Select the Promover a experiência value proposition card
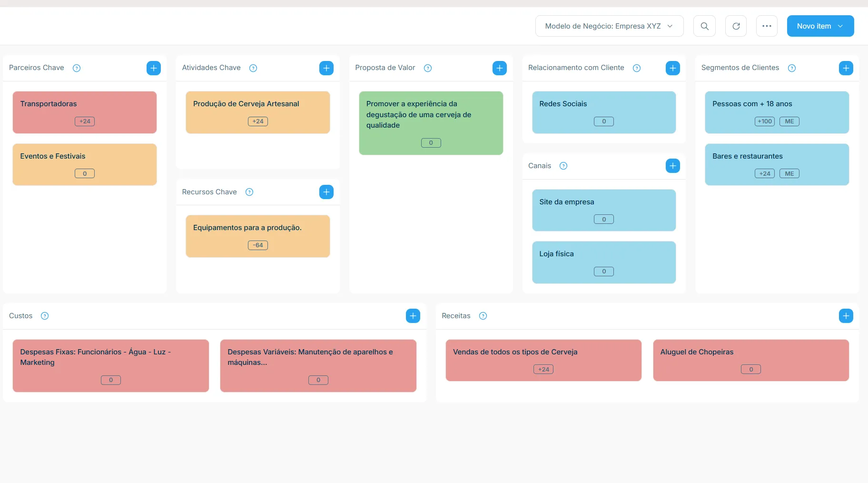Image resolution: width=868 pixels, height=483 pixels. [x=431, y=123]
